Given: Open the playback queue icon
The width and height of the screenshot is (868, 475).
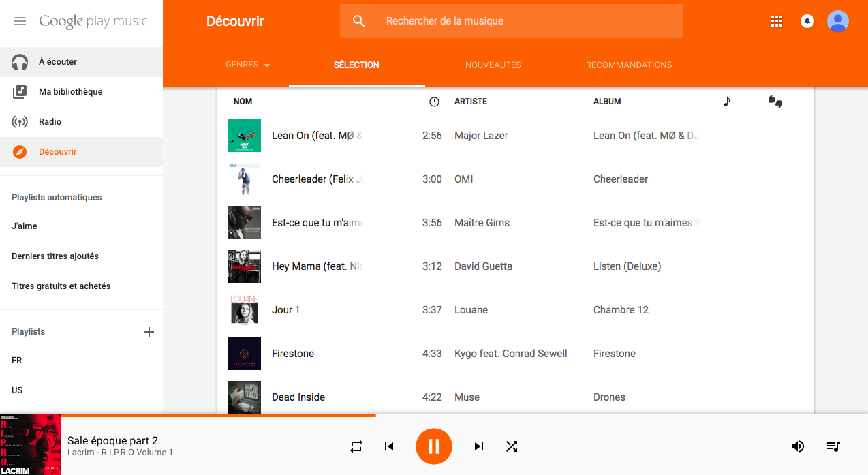Looking at the screenshot, I should pos(833,446).
